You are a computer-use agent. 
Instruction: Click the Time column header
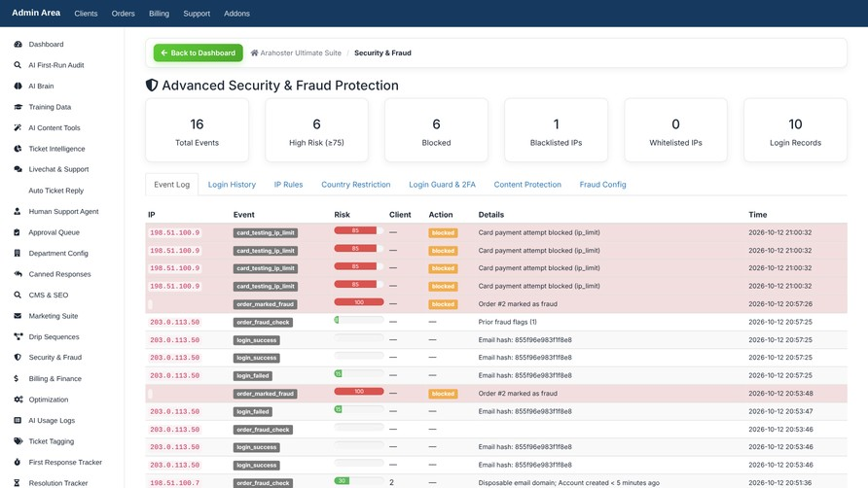tap(758, 215)
